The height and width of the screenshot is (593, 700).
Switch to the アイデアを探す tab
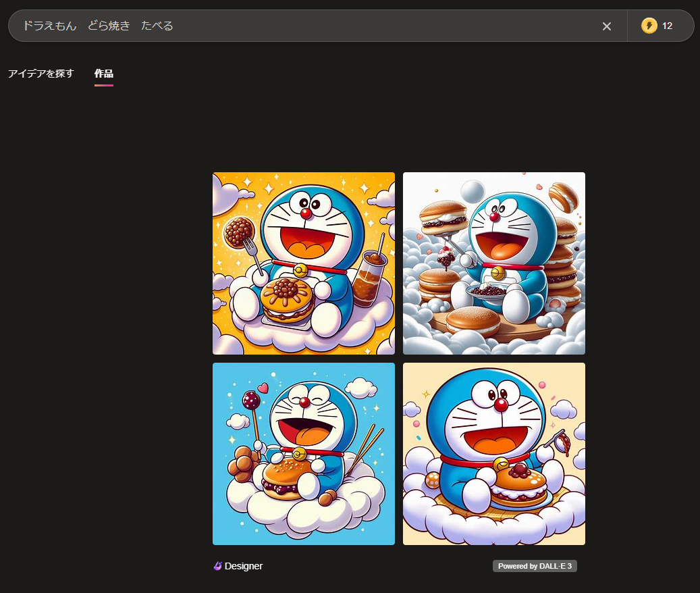(x=41, y=74)
